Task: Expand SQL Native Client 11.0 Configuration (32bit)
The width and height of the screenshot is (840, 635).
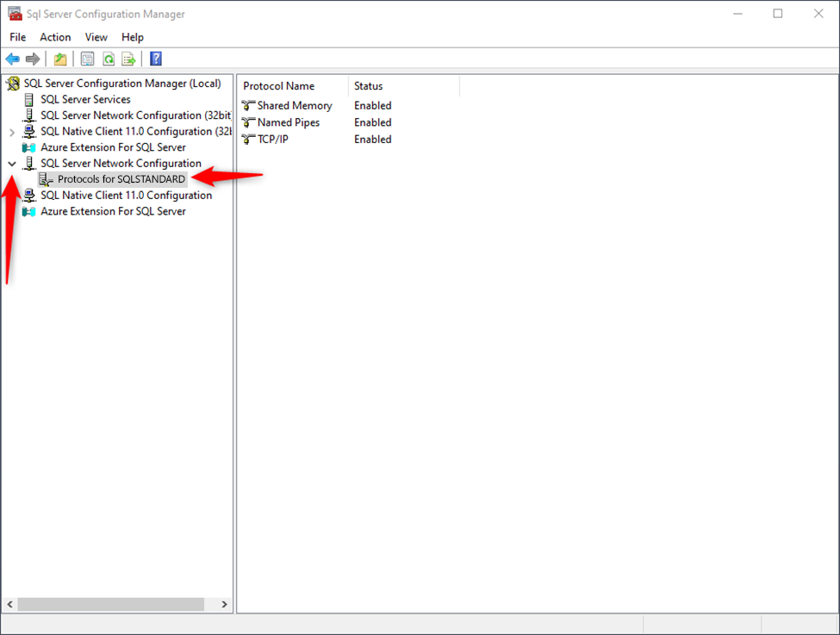Action: 12,132
